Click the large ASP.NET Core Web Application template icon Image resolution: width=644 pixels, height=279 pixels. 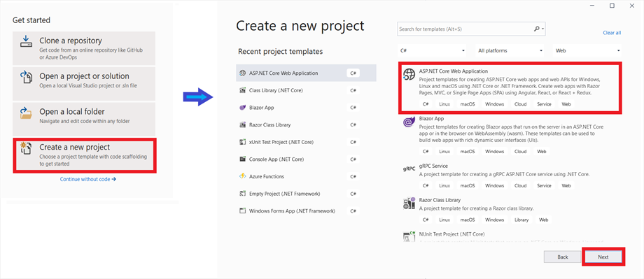tap(409, 74)
